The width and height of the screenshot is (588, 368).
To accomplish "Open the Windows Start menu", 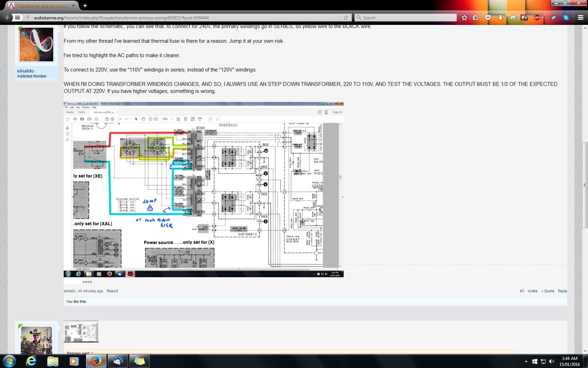I will [9, 361].
